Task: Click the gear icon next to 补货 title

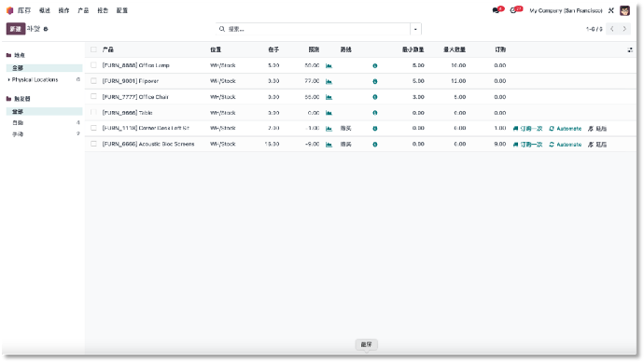Action: (x=46, y=29)
